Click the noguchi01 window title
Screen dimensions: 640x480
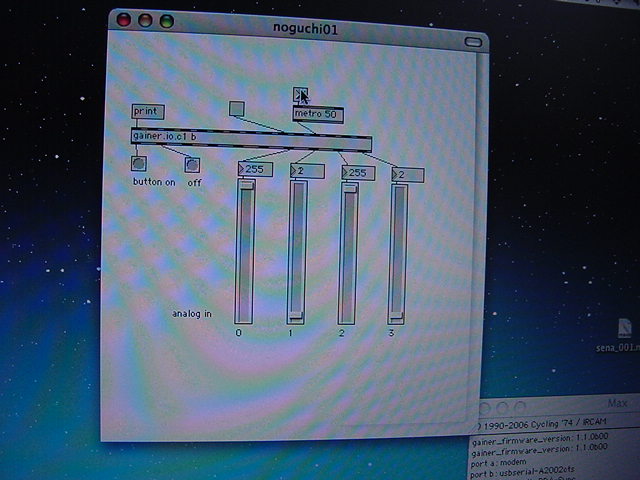(305, 29)
